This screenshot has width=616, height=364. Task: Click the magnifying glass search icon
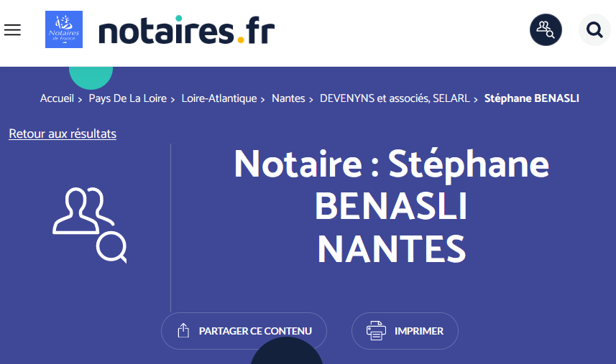[x=594, y=29]
